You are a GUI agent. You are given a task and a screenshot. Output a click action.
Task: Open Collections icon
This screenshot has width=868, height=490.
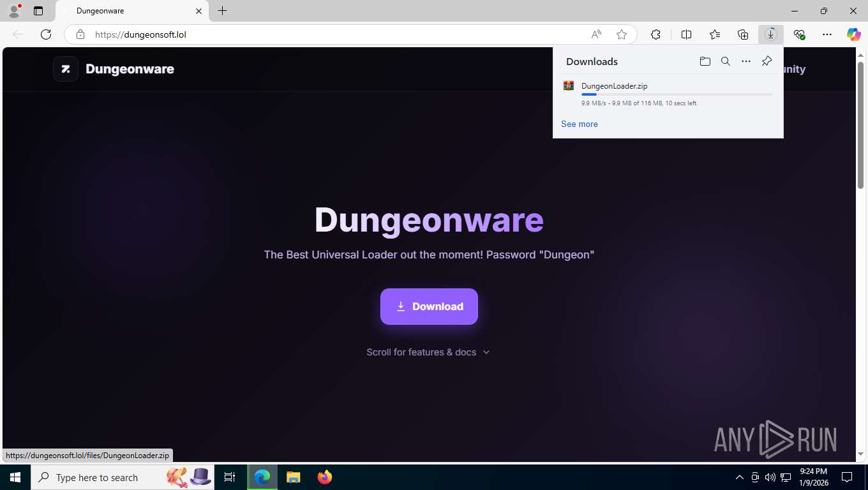743,34
